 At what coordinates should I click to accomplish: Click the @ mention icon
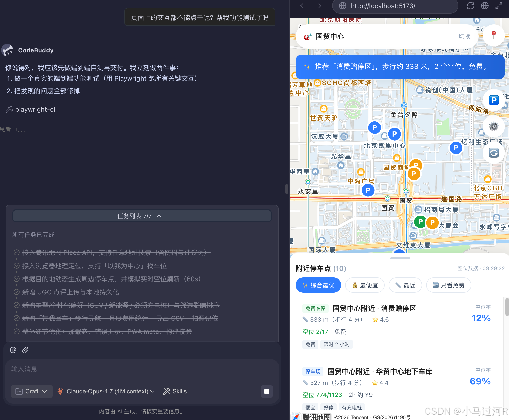pos(13,350)
